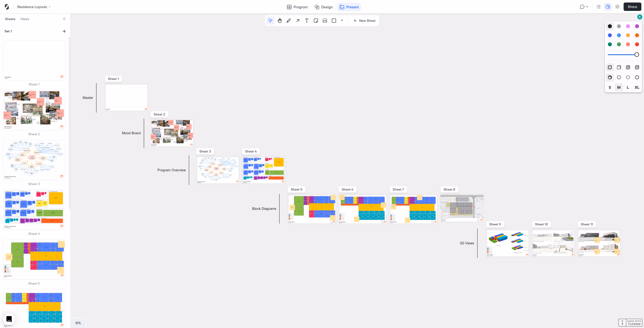Select the hand pan tool
644x328 pixels.
[x=280, y=21]
